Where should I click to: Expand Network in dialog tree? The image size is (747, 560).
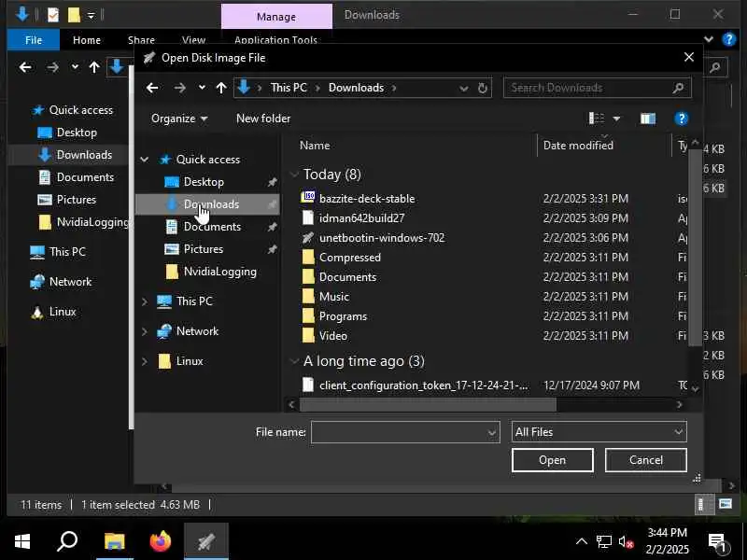coord(145,331)
